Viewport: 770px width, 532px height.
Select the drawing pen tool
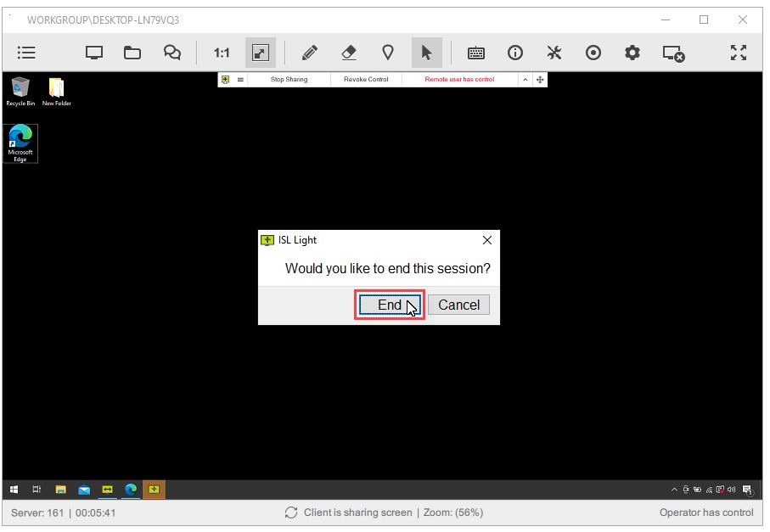pos(310,53)
